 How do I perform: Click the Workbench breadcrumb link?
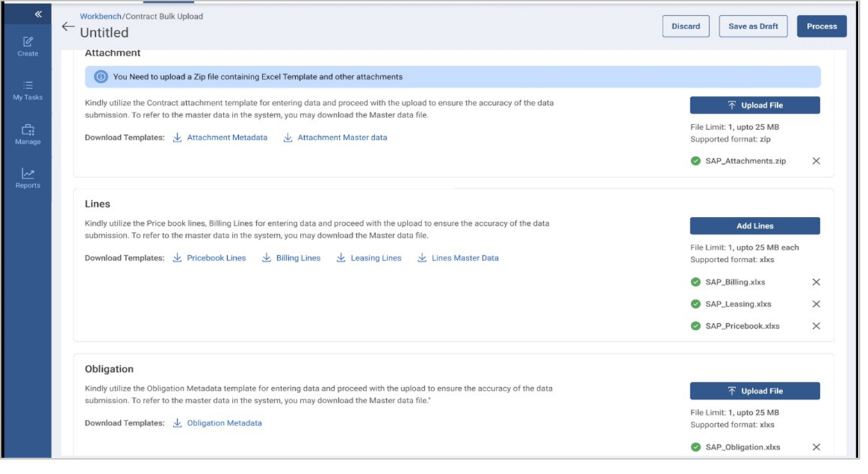(x=101, y=16)
